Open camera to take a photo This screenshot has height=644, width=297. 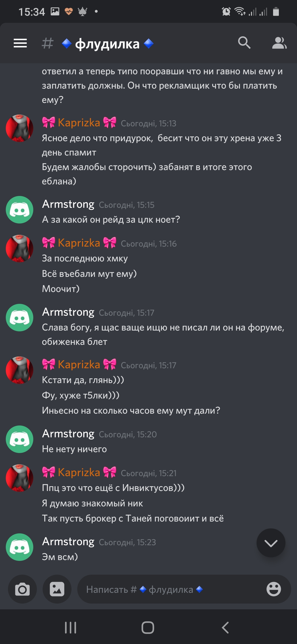22,589
